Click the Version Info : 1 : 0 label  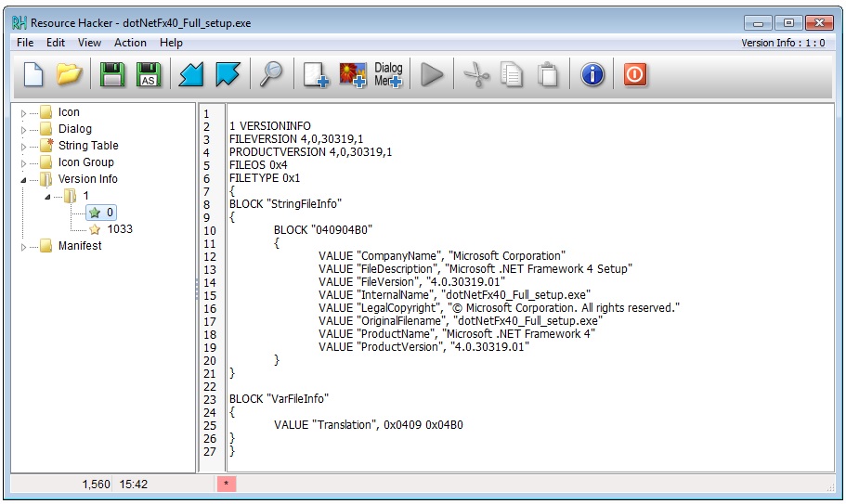[783, 43]
